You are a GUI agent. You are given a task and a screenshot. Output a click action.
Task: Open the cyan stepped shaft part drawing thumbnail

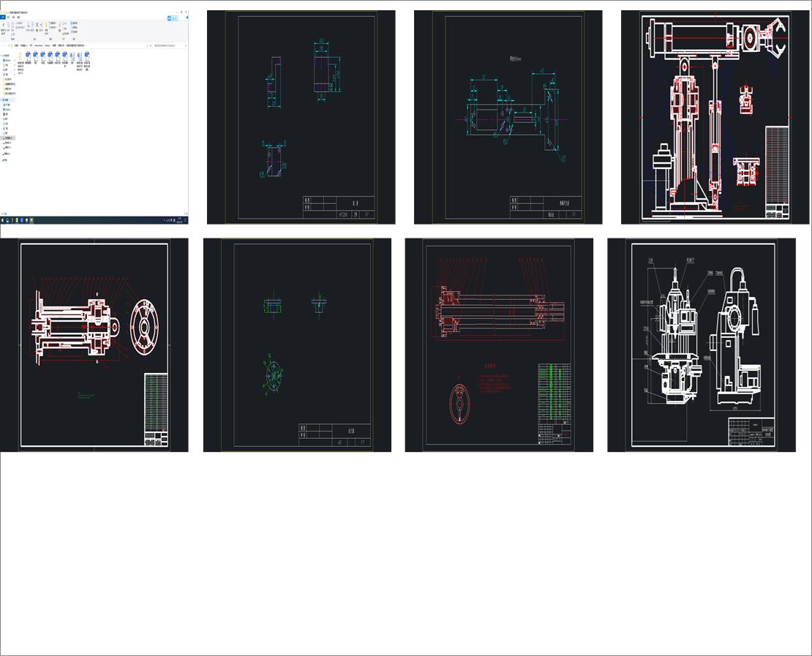(x=508, y=117)
